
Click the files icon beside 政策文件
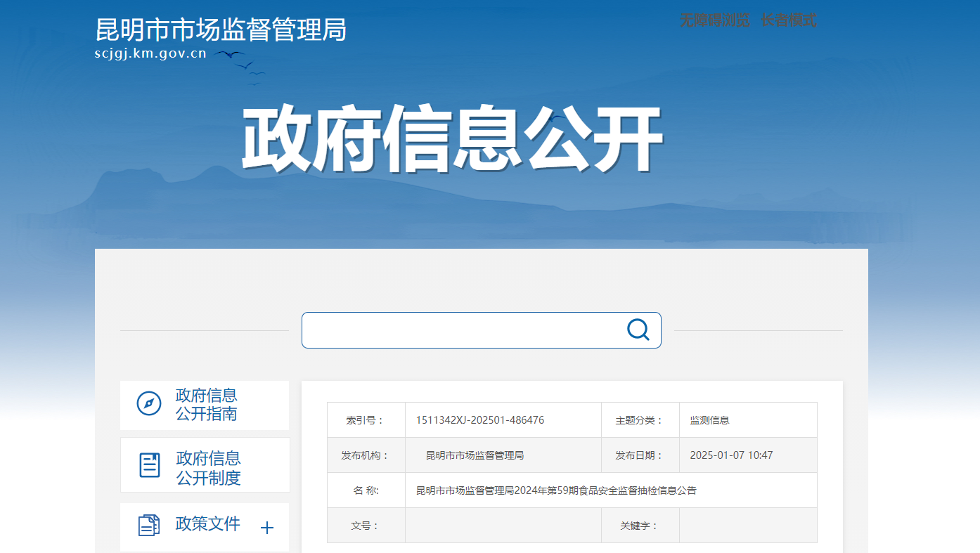[x=149, y=525]
